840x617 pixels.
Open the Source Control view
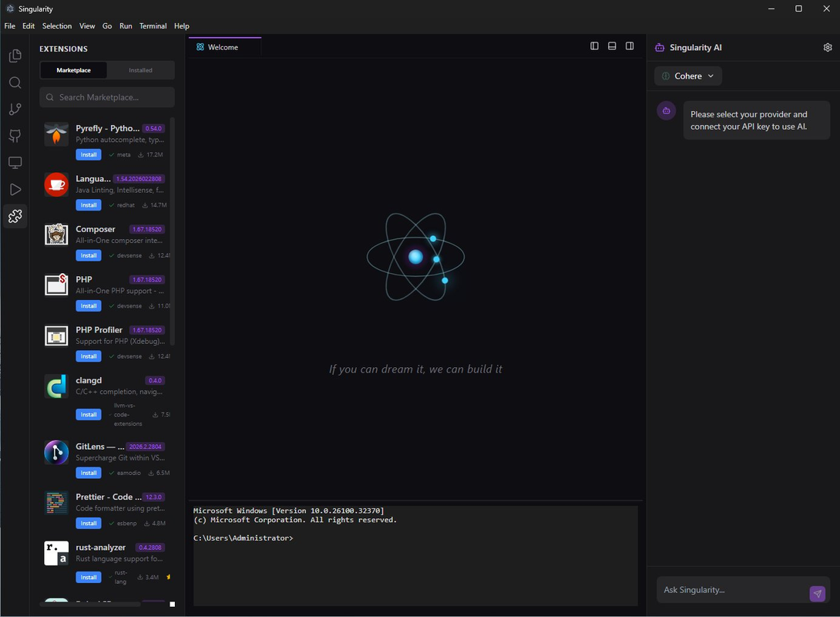[x=15, y=109]
